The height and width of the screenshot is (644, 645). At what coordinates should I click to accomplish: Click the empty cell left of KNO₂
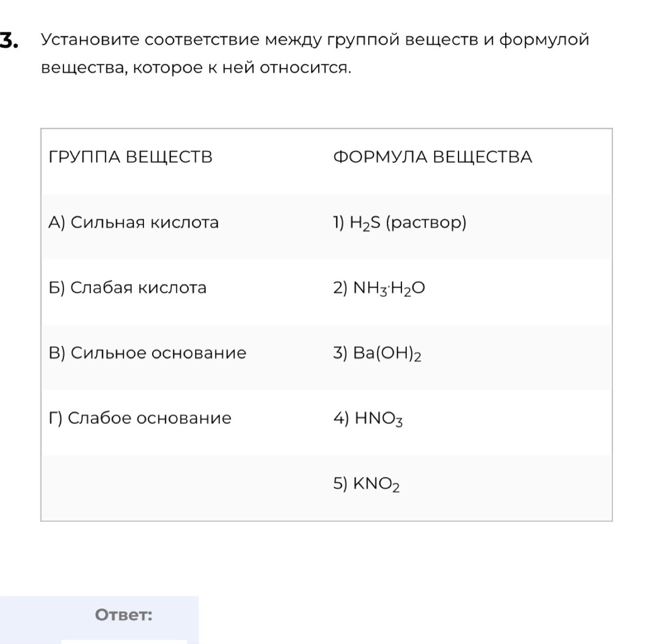tap(183, 488)
